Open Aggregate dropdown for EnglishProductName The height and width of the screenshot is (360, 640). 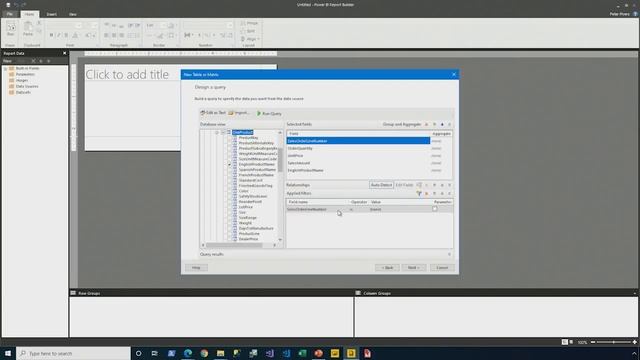click(x=441, y=170)
